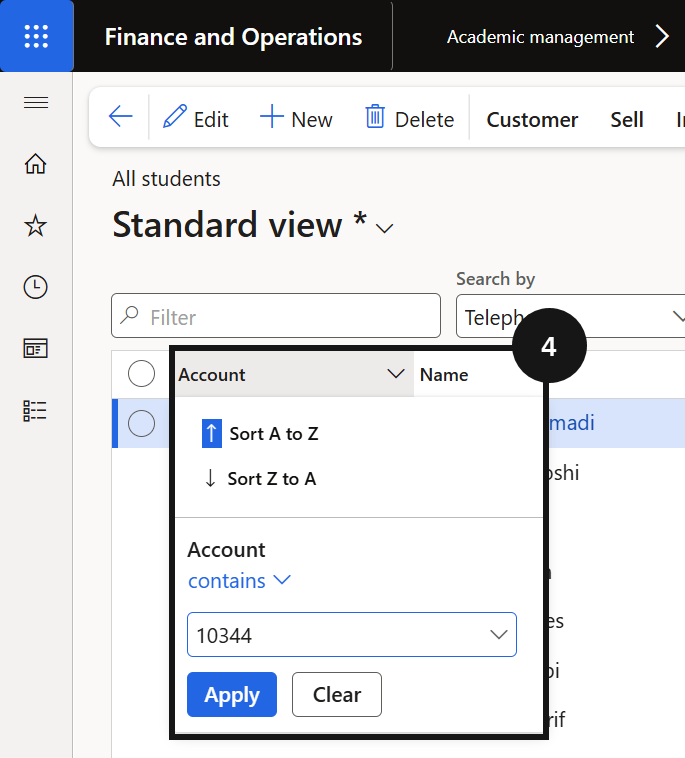Screen dimensions: 685x758
Task: Select the first row's circle checkbox
Action: (141, 423)
